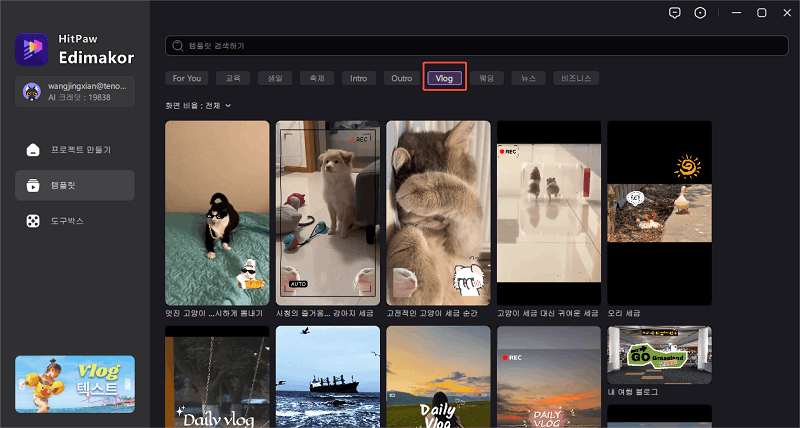
Task: Click the HitPaw Edimakor logo
Action: pos(32,47)
